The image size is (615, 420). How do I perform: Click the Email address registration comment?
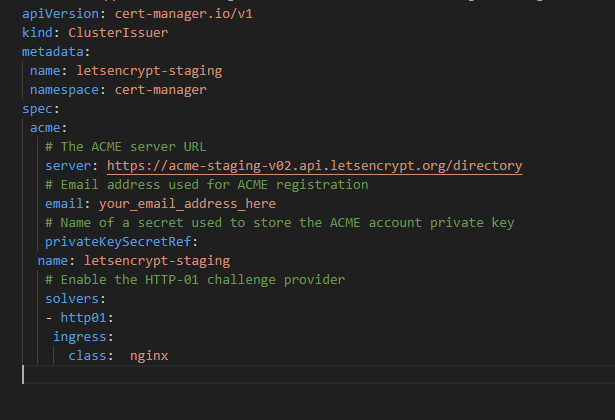(x=207, y=185)
